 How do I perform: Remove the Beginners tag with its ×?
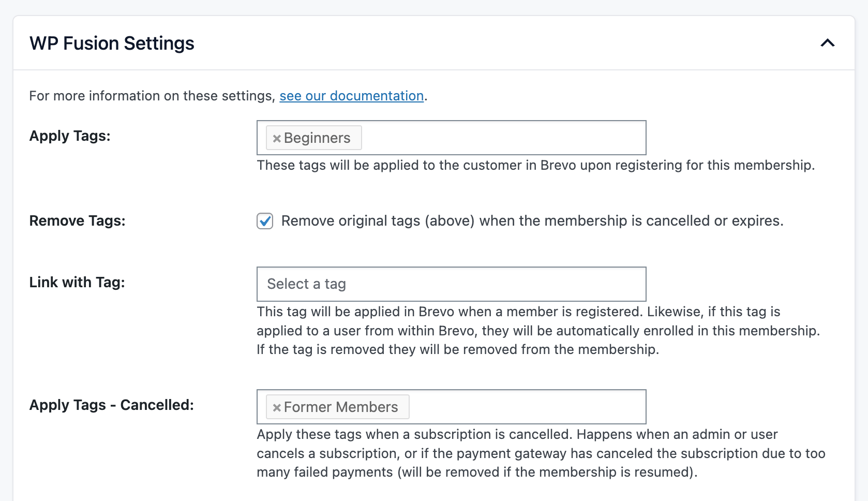(277, 138)
